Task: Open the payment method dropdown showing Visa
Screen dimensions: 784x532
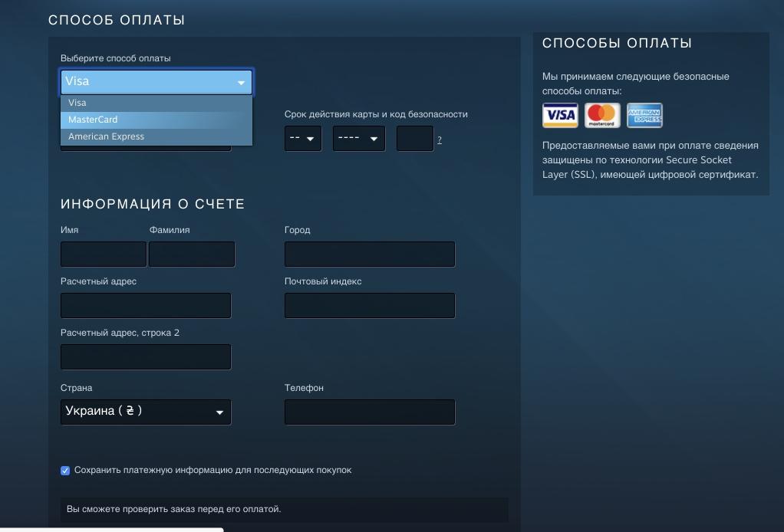Action: (x=156, y=82)
